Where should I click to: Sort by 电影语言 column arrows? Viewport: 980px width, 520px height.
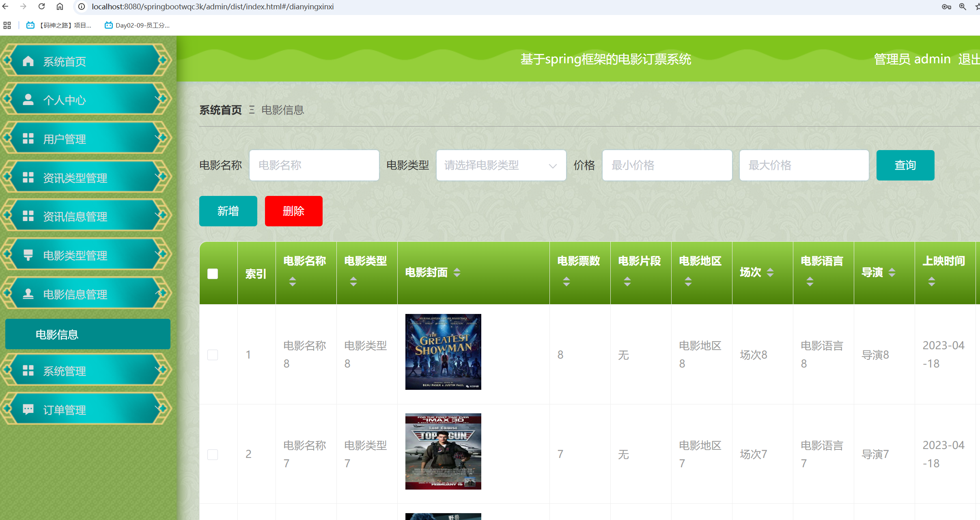tap(810, 281)
